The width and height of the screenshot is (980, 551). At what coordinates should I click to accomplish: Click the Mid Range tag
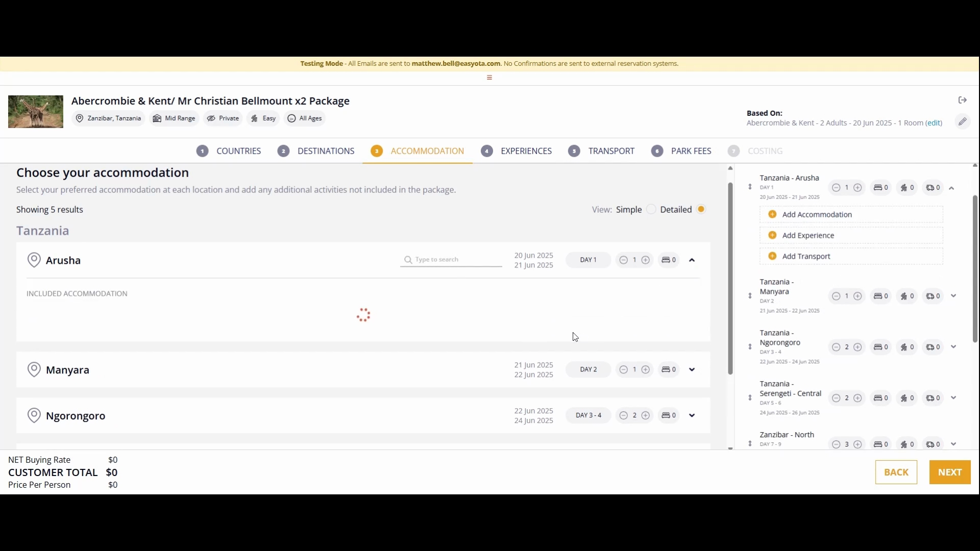(174, 118)
